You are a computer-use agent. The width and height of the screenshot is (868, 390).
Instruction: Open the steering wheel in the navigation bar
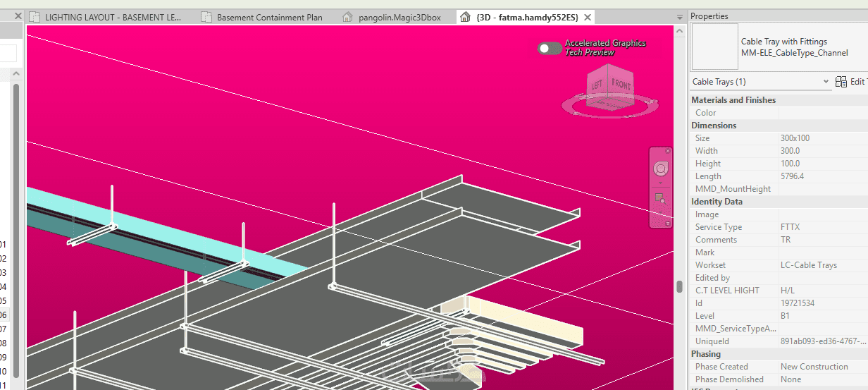click(660, 169)
